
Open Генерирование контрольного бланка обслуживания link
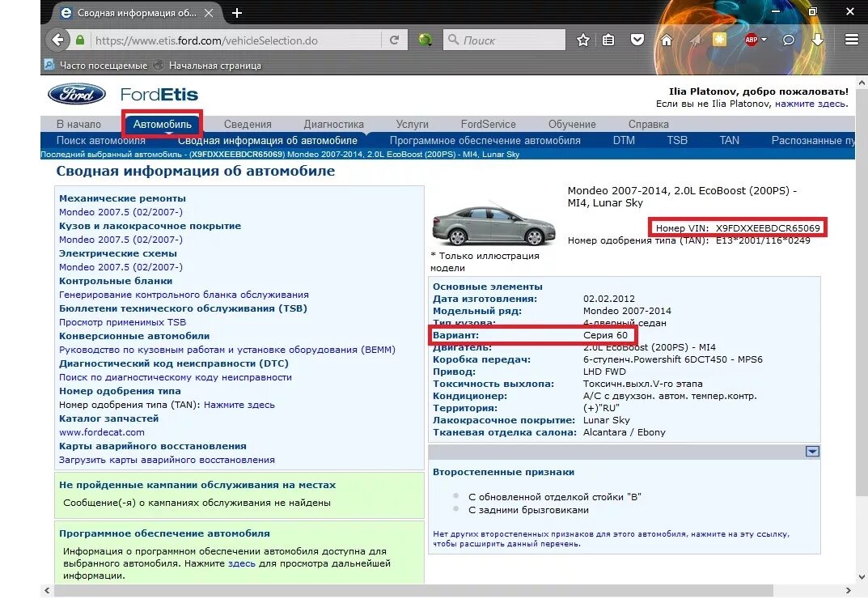coord(184,294)
